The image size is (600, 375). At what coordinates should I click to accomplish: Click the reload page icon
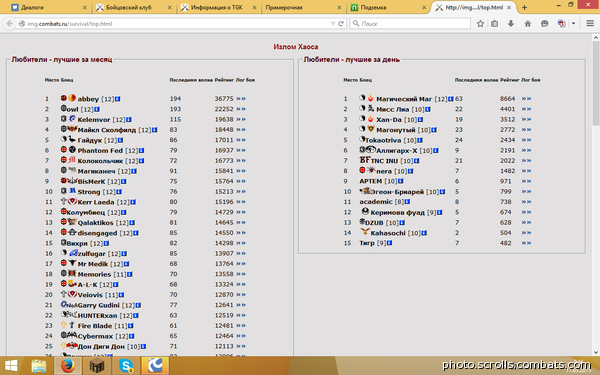(341, 24)
